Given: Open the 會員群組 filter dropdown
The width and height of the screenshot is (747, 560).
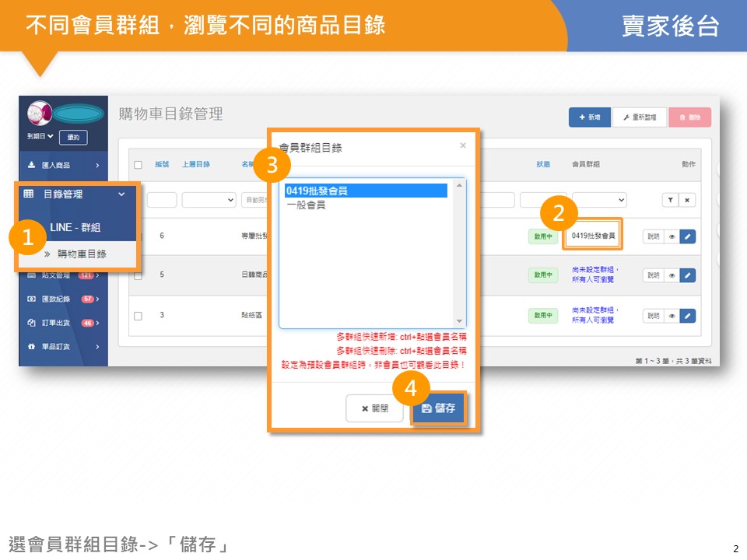Looking at the screenshot, I should click(x=599, y=200).
